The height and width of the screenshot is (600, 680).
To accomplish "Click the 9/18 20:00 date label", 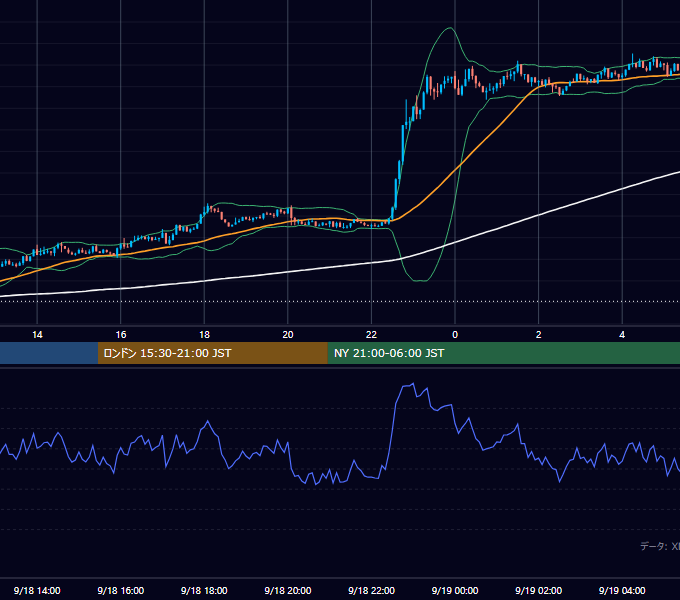I will click(288, 590).
